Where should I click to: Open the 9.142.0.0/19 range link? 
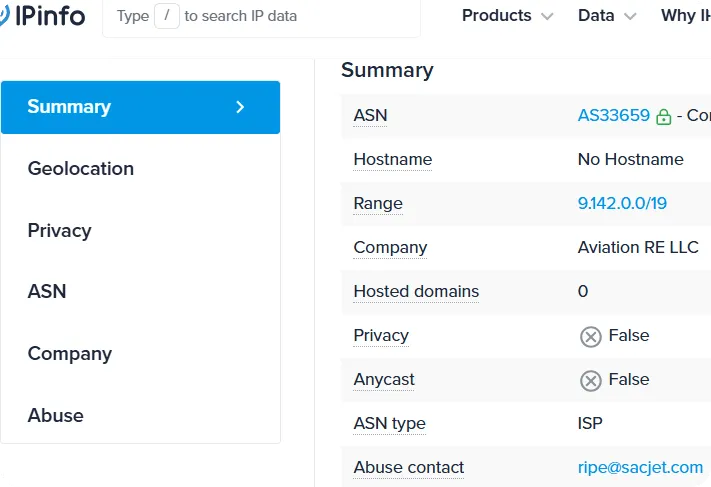click(622, 203)
